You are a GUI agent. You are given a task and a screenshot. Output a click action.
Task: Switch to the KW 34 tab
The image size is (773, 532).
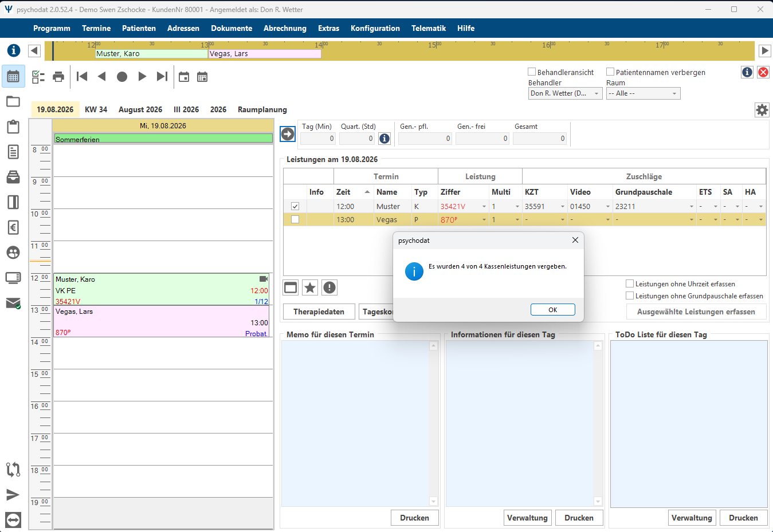pyautogui.click(x=96, y=109)
